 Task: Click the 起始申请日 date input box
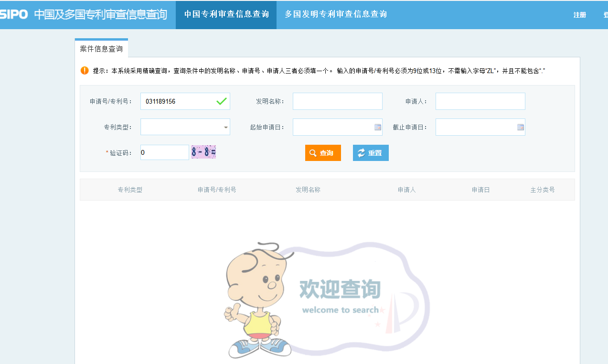click(x=332, y=127)
